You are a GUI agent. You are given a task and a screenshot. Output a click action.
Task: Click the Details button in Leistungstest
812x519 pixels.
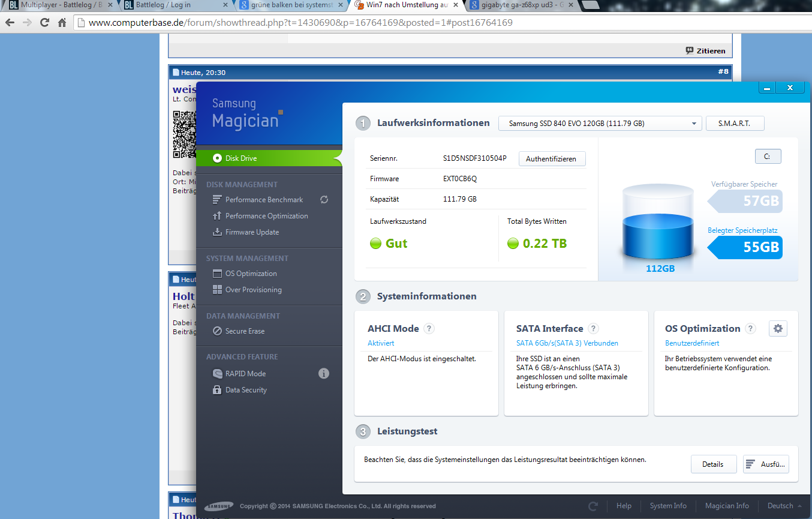(712, 464)
